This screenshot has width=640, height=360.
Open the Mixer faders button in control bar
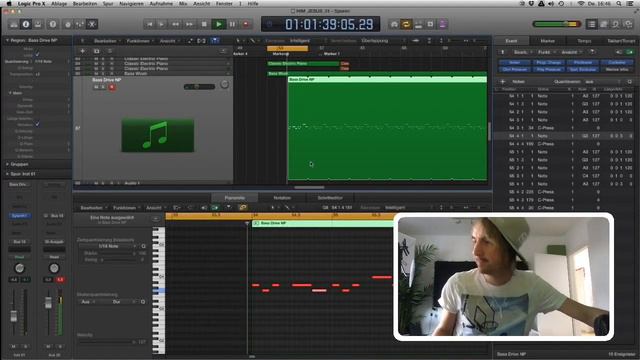coord(80,24)
